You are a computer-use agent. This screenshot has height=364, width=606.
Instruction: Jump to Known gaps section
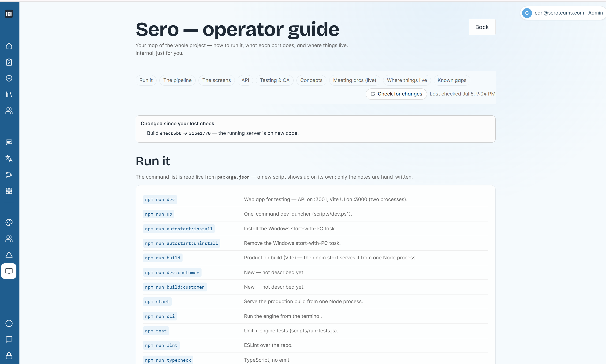[x=452, y=80]
